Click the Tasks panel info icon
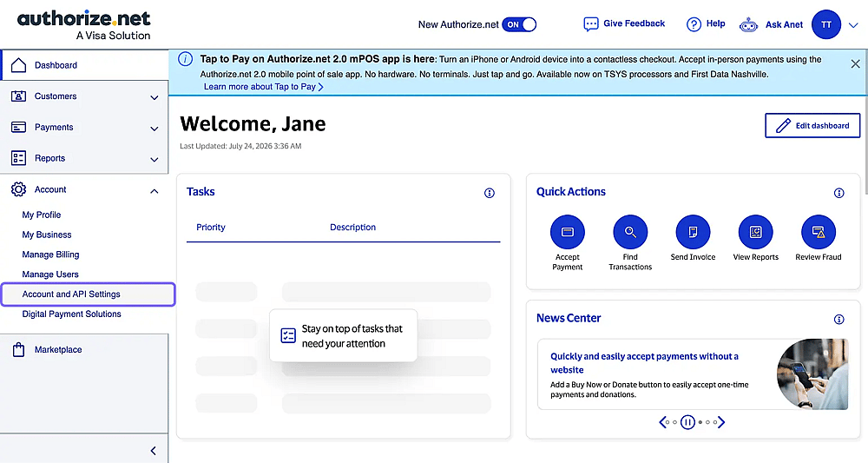This screenshot has width=868, height=463. [x=490, y=193]
